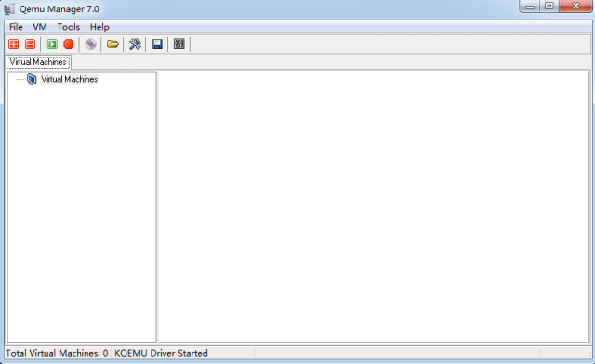This screenshot has height=364, width=595.
Task: Click the red plus new VM icon
Action: pos(14,45)
